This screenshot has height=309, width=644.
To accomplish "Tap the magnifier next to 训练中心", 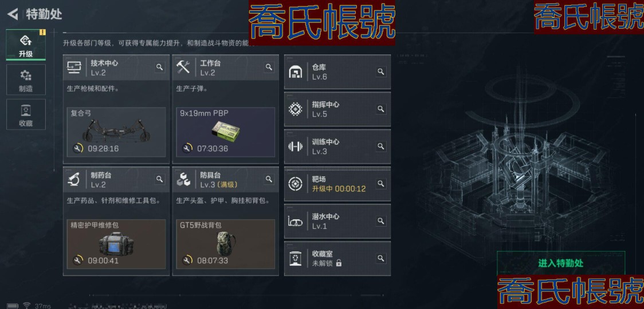I will (x=381, y=146).
